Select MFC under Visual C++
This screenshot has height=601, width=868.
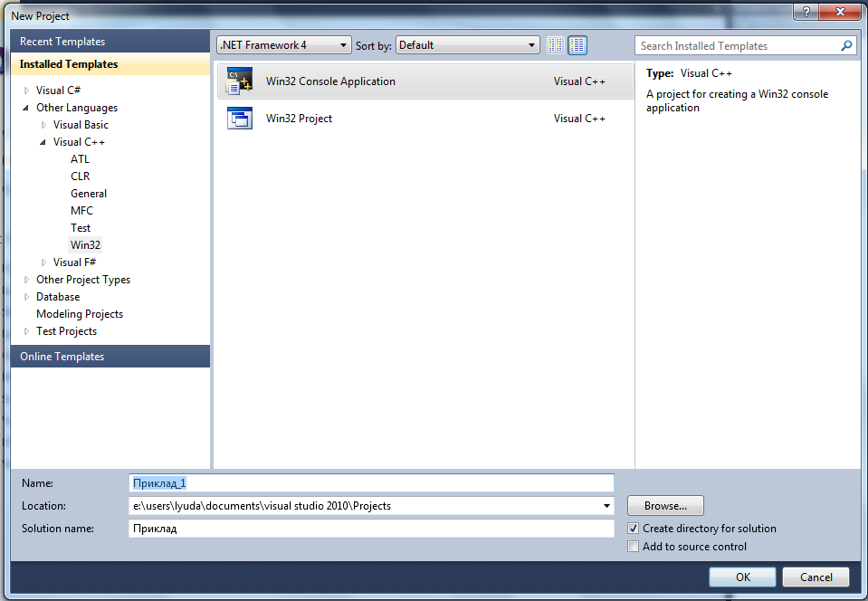click(82, 211)
